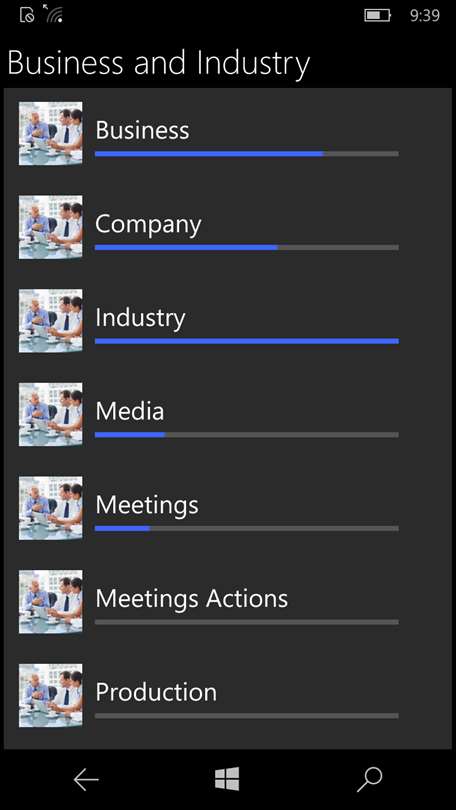Select the Industry thumbnail picture

pyautogui.click(x=51, y=321)
